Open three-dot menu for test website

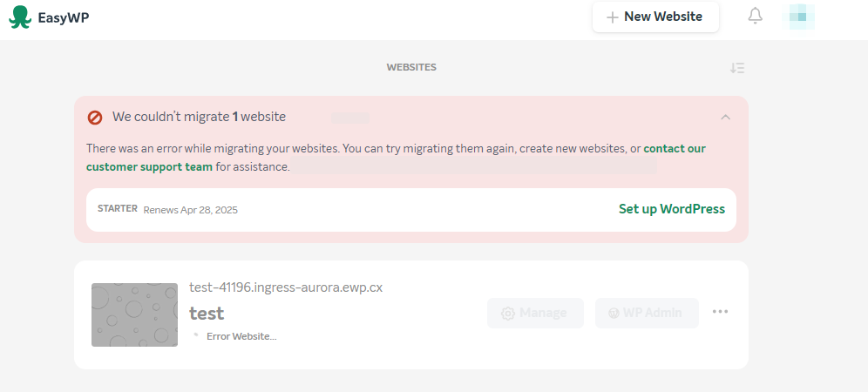click(x=720, y=312)
